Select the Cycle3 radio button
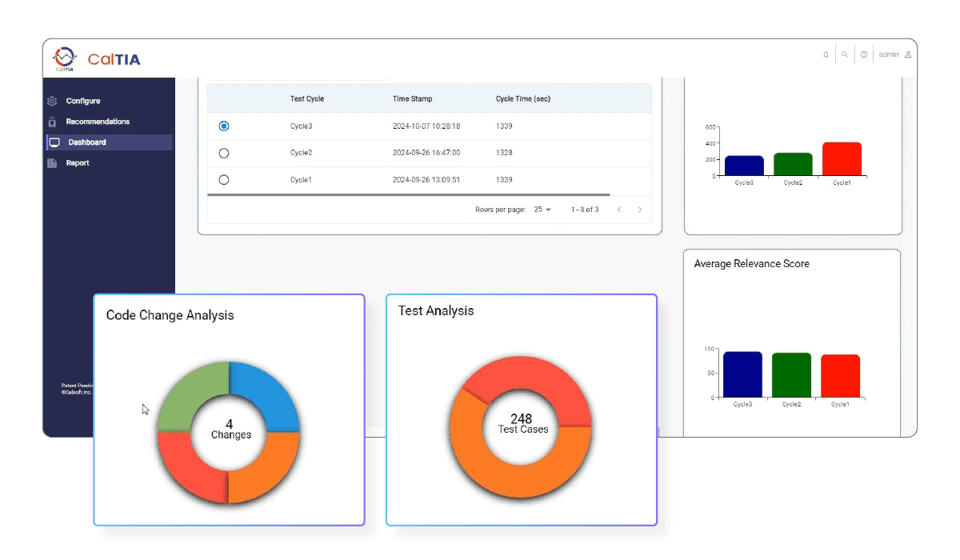The height and width of the screenshot is (560, 960). (x=224, y=126)
